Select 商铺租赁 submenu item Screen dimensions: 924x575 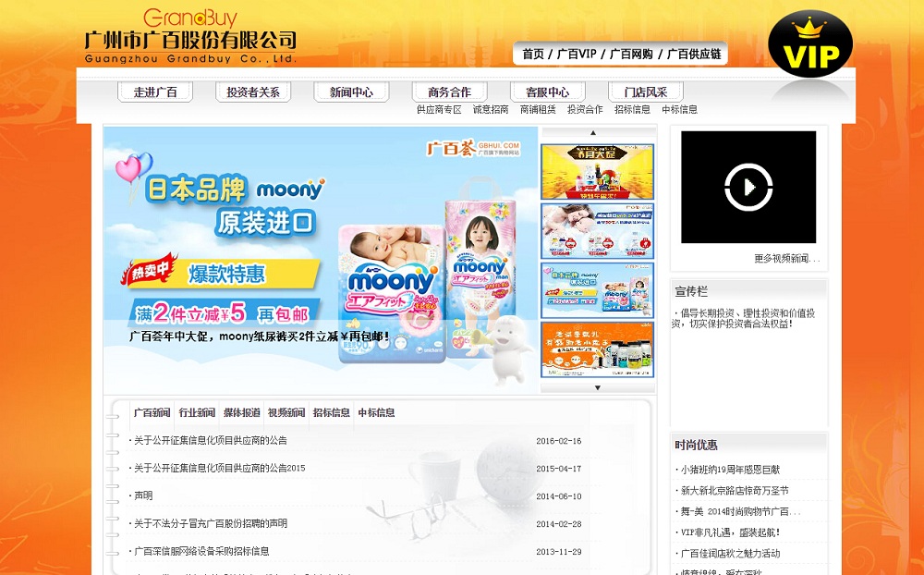click(x=538, y=110)
